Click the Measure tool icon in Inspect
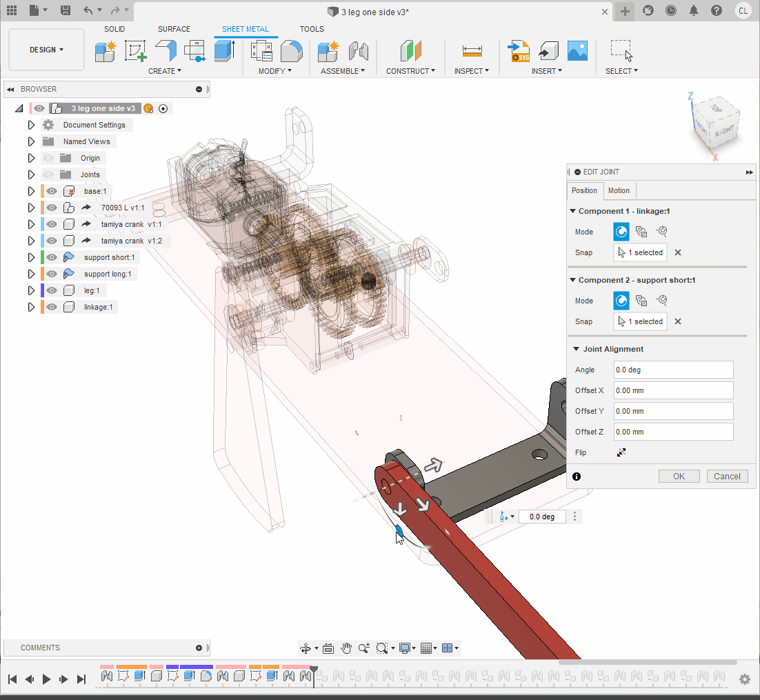This screenshot has height=700, width=760. click(x=472, y=51)
